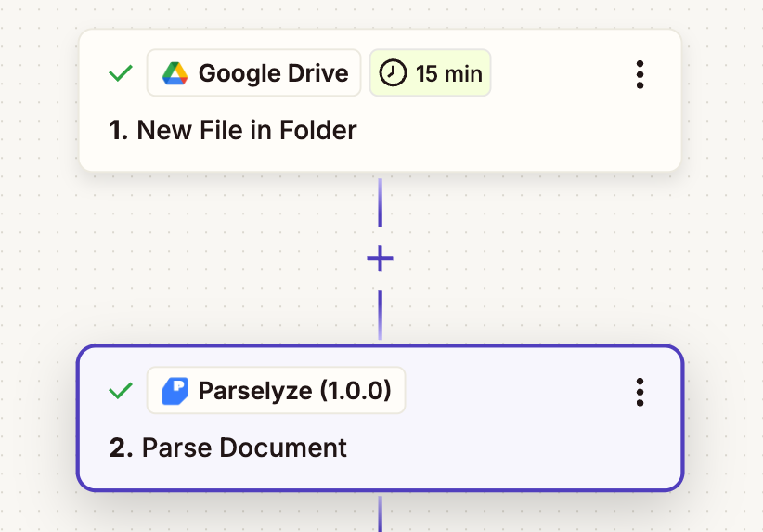Click empty canvas right of the plus
Screen dimensions: 763x532
point(575,258)
